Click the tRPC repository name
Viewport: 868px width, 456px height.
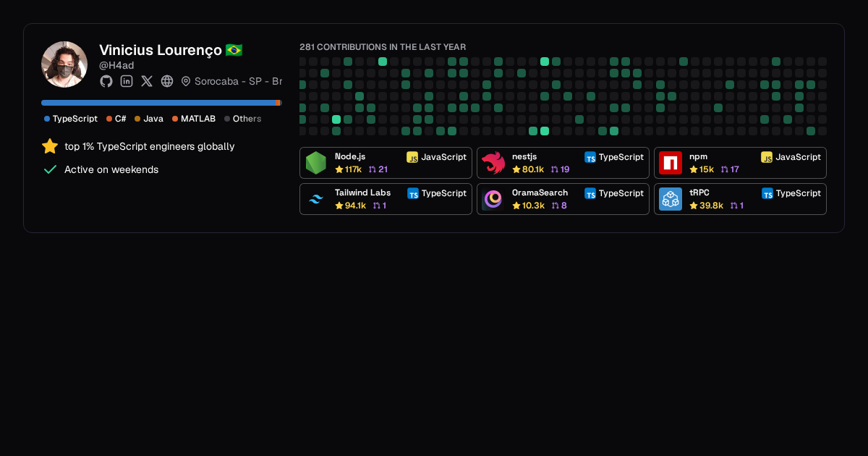(699, 193)
